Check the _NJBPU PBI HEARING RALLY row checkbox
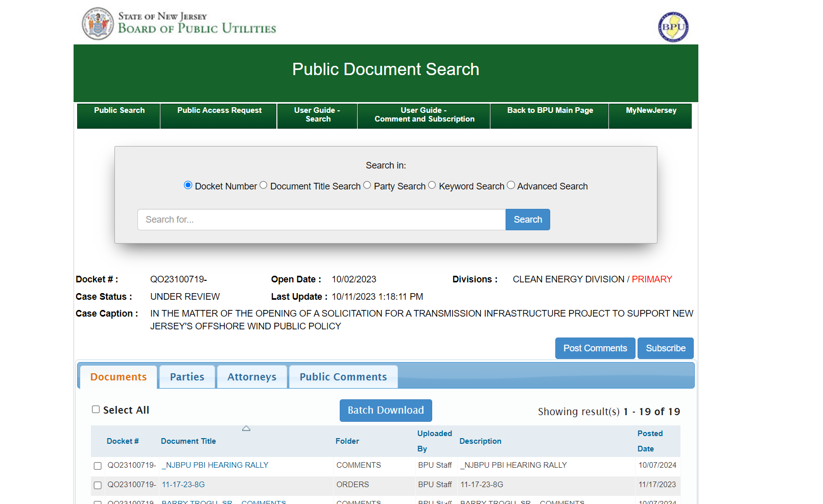The height and width of the screenshot is (504, 823). [x=98, y=466]
